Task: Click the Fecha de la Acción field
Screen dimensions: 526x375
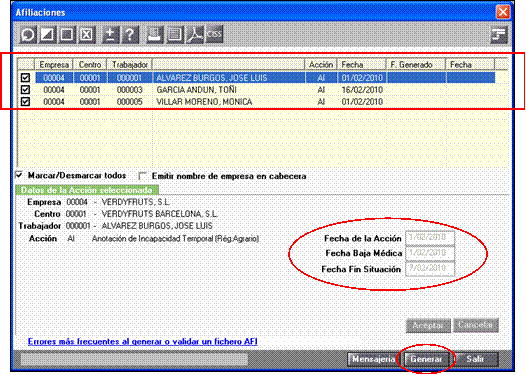Action: 430,238
